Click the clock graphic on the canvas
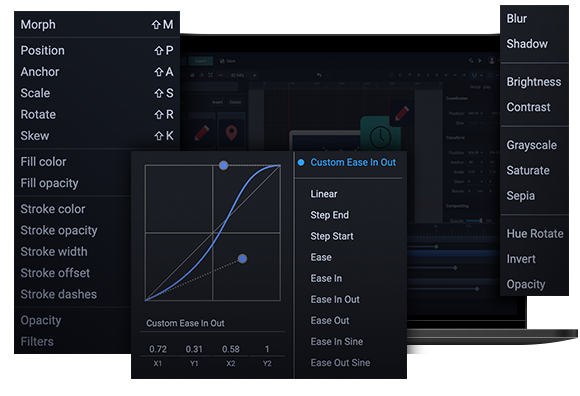580x396 pixels. pos(380,138)
